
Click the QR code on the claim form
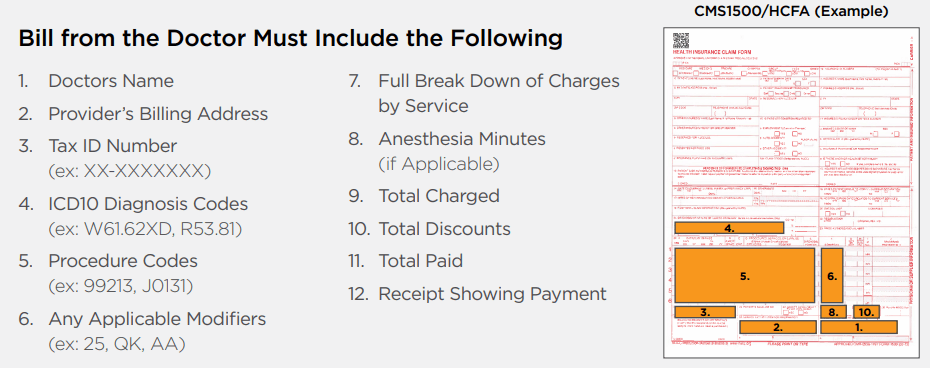(680, 41)
